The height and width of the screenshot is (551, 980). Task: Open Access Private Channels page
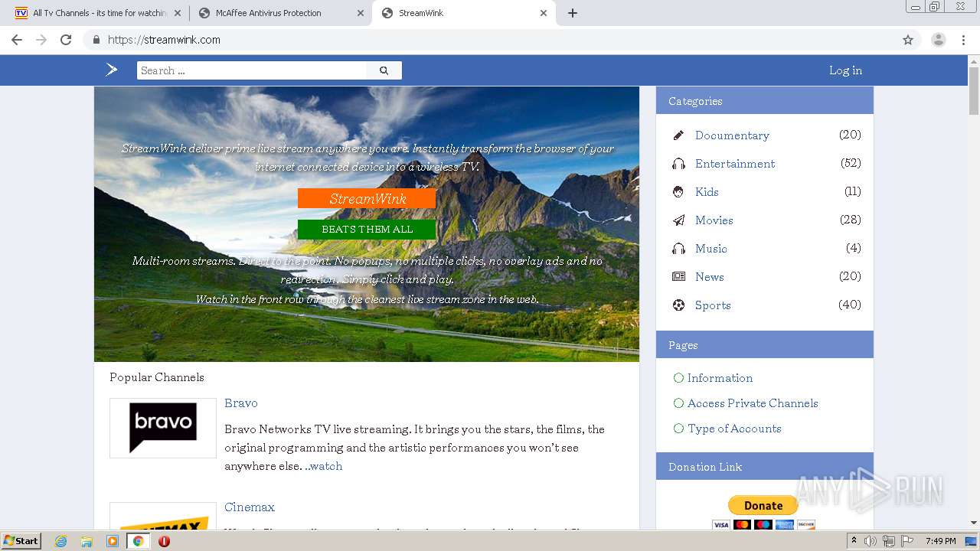coord(753,403)
